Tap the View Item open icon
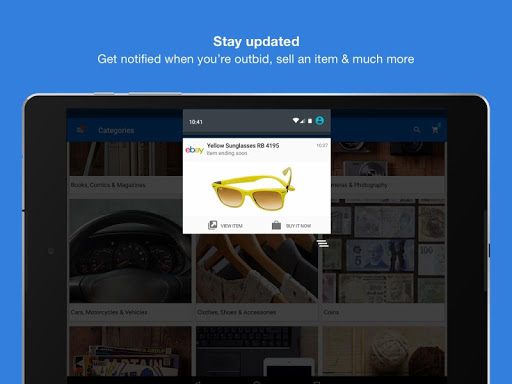Screen dimensions: 512x384 (212, 225)
